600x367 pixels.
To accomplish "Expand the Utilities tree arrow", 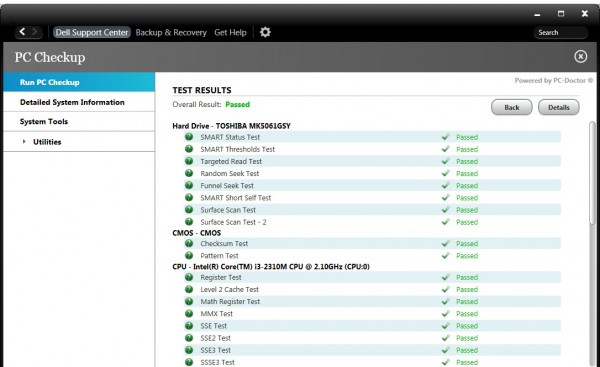I will pos(24,142).
